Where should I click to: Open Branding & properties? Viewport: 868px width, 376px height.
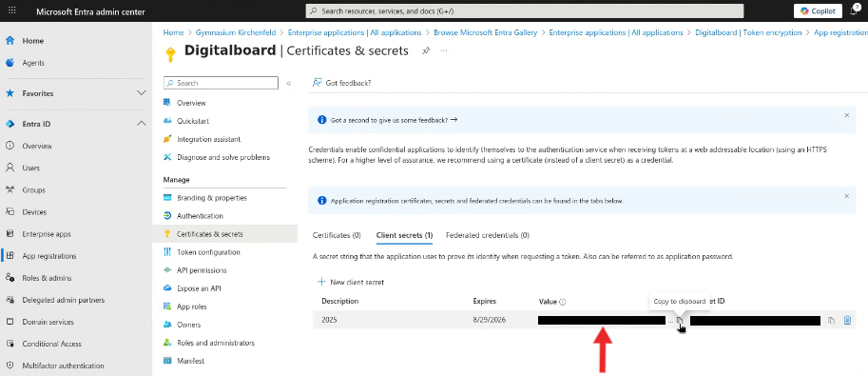(x=211, y=198)
